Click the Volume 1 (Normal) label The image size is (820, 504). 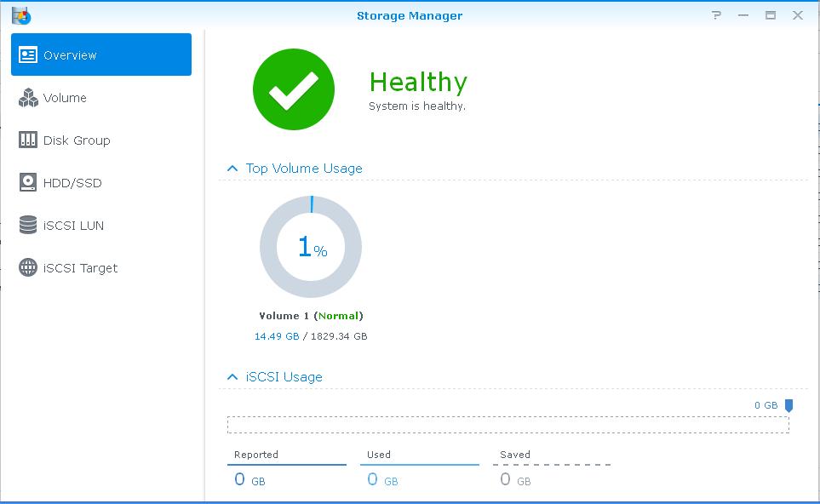311,316
